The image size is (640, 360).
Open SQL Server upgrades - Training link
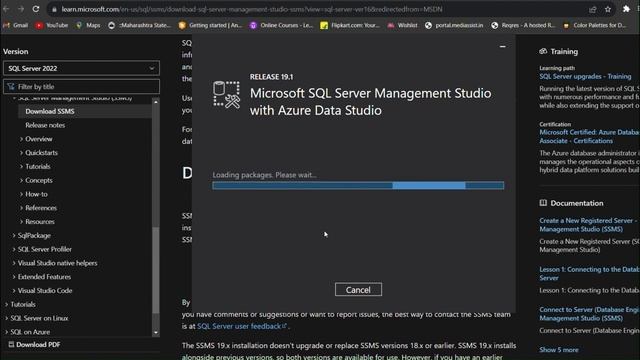click(585, 76)
